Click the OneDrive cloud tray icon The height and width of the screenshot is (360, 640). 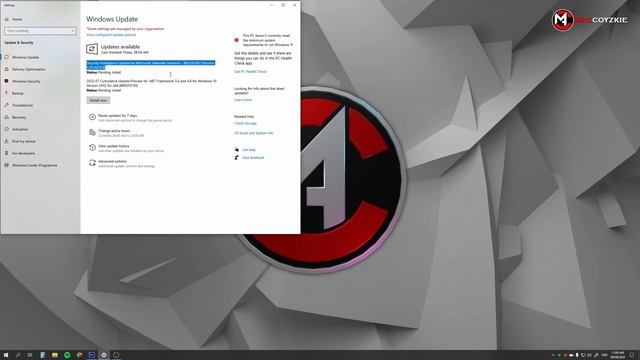tap(571, 355)
